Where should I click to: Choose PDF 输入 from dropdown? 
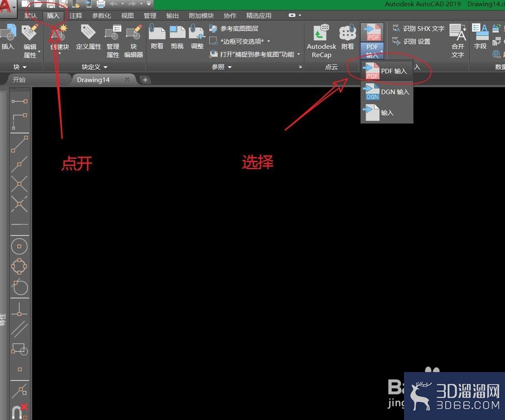(x=387, y=71)
